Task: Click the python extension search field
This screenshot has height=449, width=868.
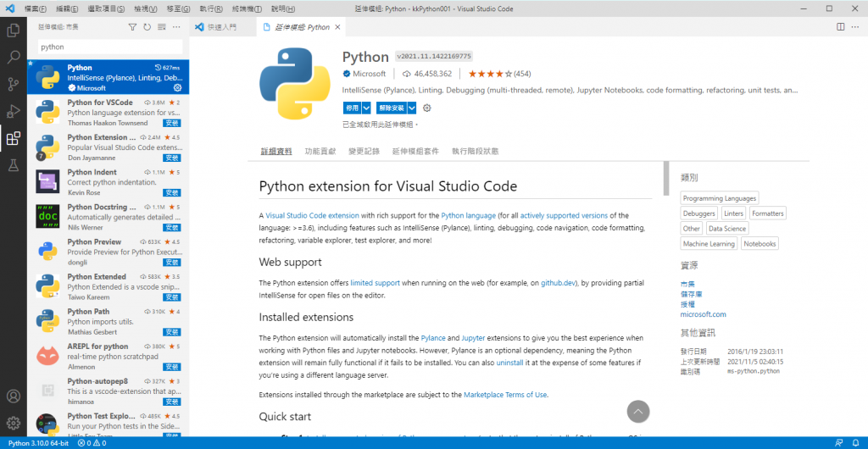Action: point(108,47)
